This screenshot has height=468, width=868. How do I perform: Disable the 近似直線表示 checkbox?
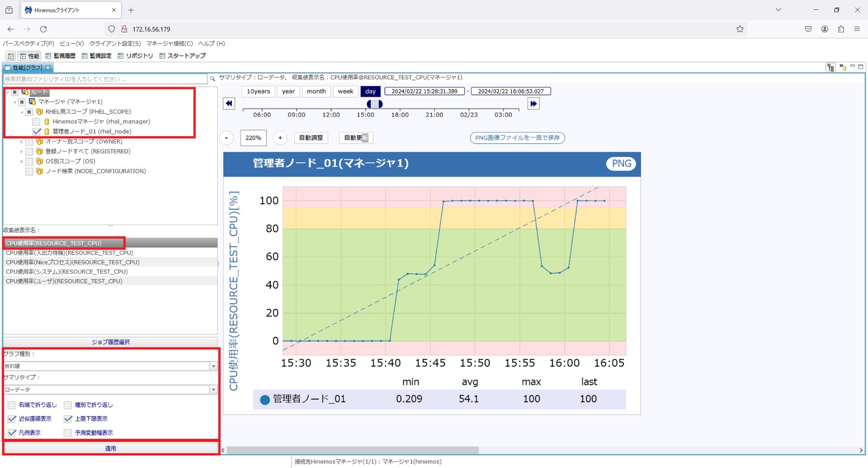[12, 419]
